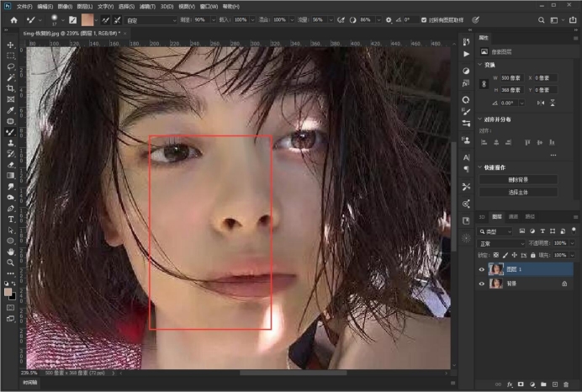Switch to the 3D panel tab
Viewport: 582px width, 392px height.
[482, 217]
